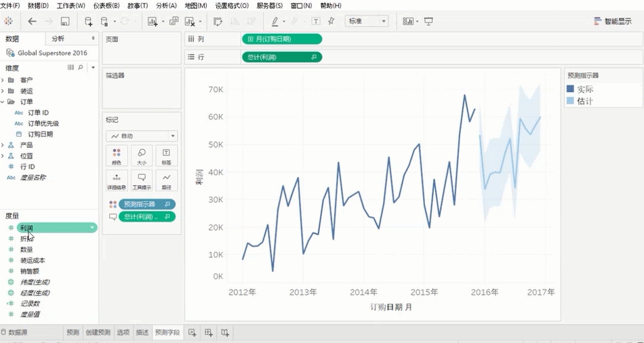Open the 分析(A) menu
This screenshot has width=644, height=343.
pos(166,5)
